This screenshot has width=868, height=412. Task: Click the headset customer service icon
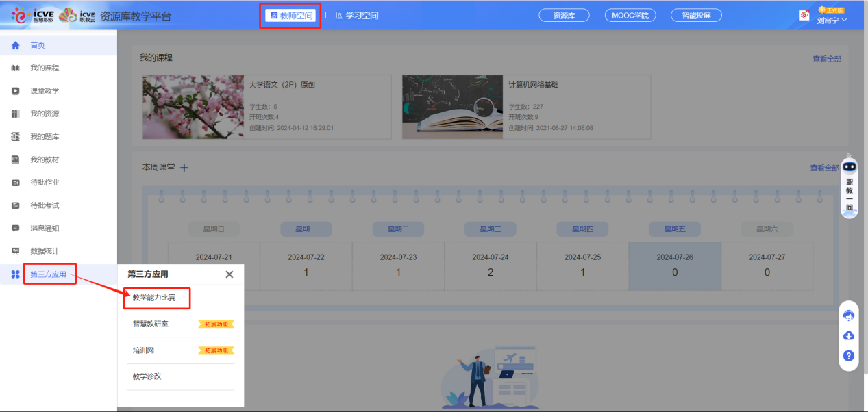point(849,315)
